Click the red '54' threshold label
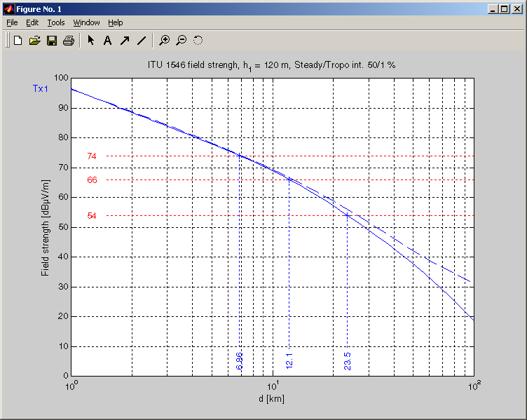This screenshot has height=420, width=527. coord(92,215)
